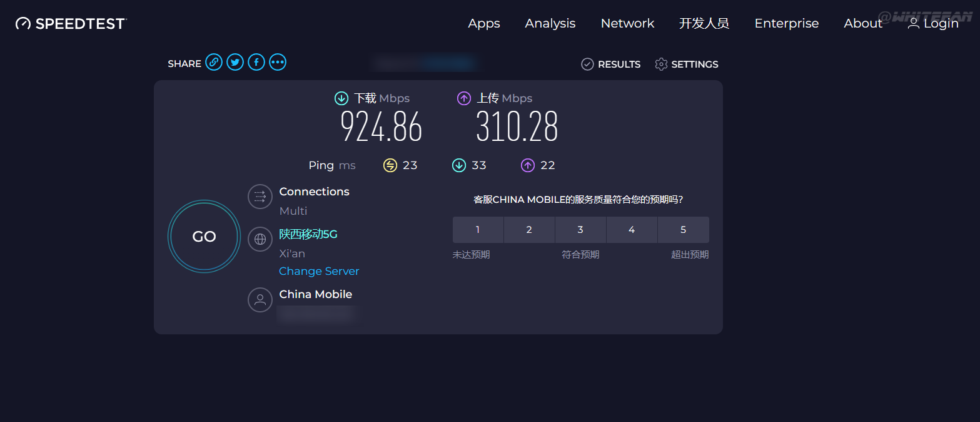Viewport: 980px width, 422px height.
Task: Rate service quality 3
Action: pyautogui.click(x=580, y=230)
